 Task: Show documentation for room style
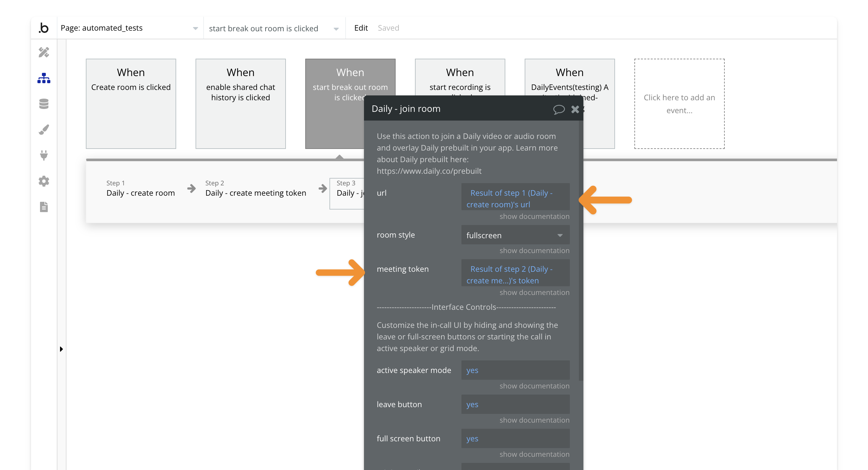[534, 250]
